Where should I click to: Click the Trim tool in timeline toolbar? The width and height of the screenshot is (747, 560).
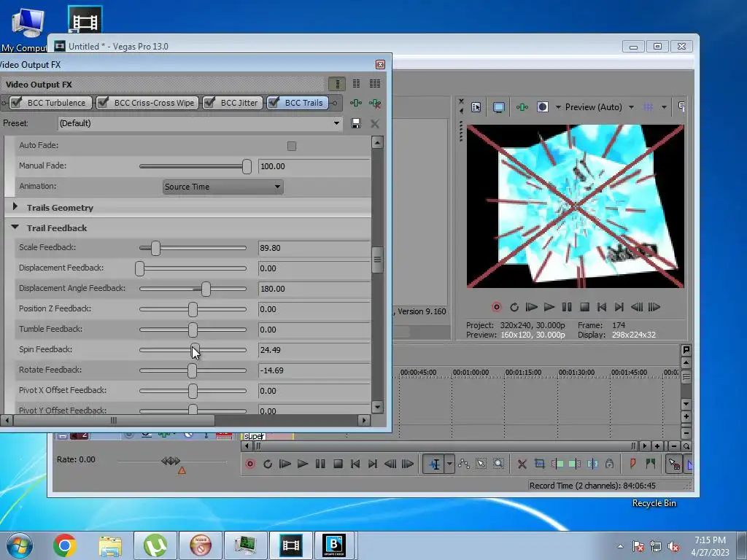pyautogui.click(x=539, y=464)
